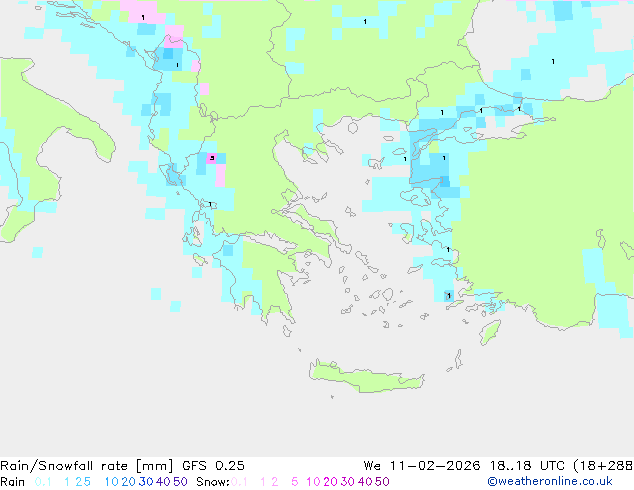Pick the Snow legend value 10
The height and width of the screenshot is (490, 634).
click(313, 482)
